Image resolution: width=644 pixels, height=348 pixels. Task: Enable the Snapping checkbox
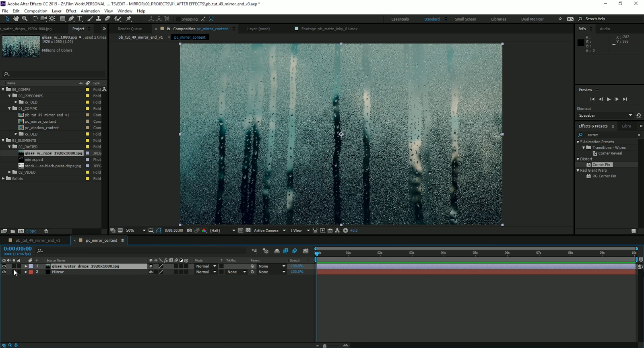pyautogui.click(x=178, y=19)
